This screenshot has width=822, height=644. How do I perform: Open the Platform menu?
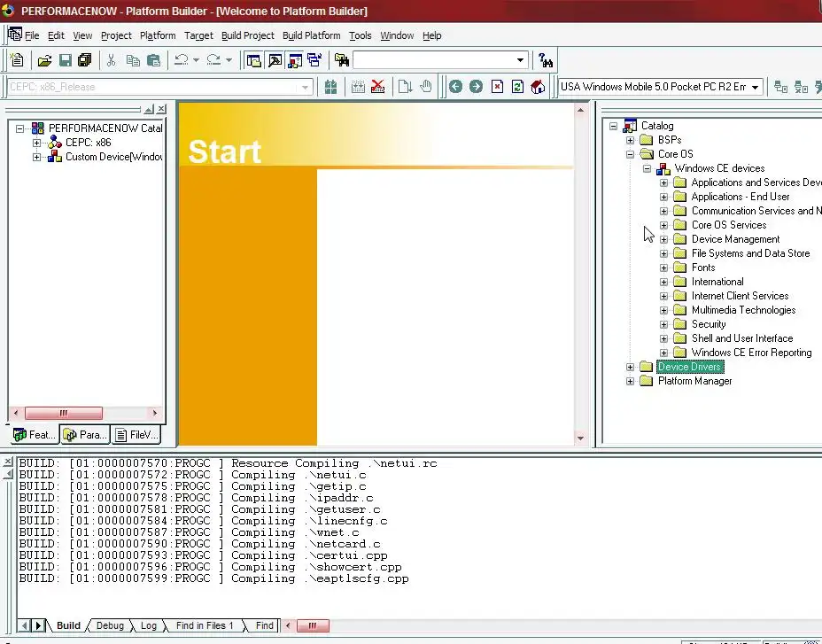pos(158,35)
